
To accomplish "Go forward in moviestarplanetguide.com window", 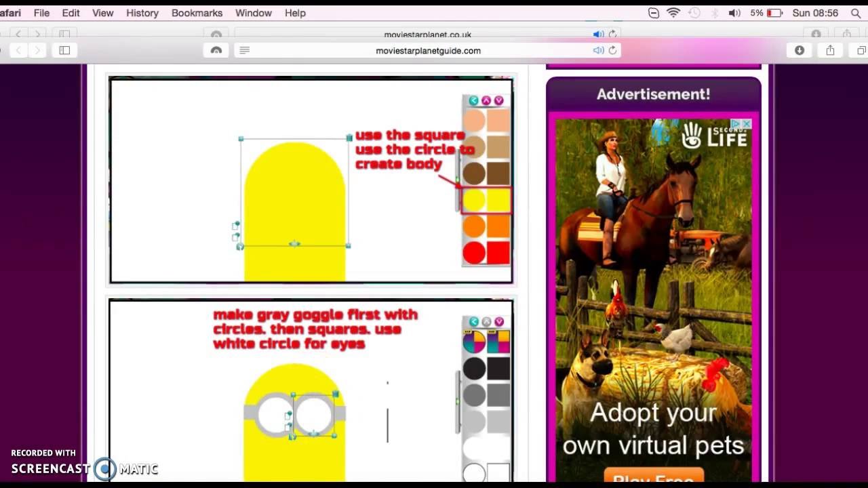I will click(x=37, y=50).
